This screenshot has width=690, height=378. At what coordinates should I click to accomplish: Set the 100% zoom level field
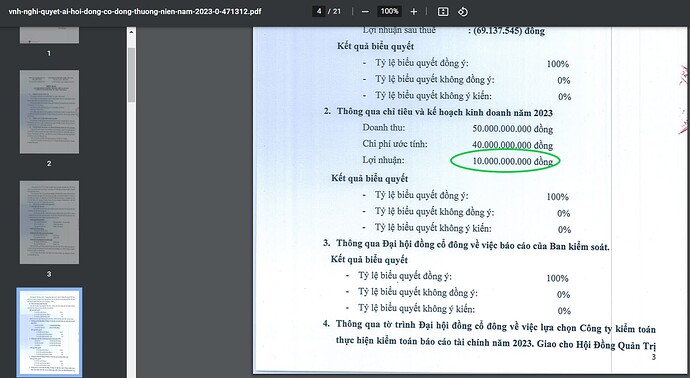[x=389, y=11]
